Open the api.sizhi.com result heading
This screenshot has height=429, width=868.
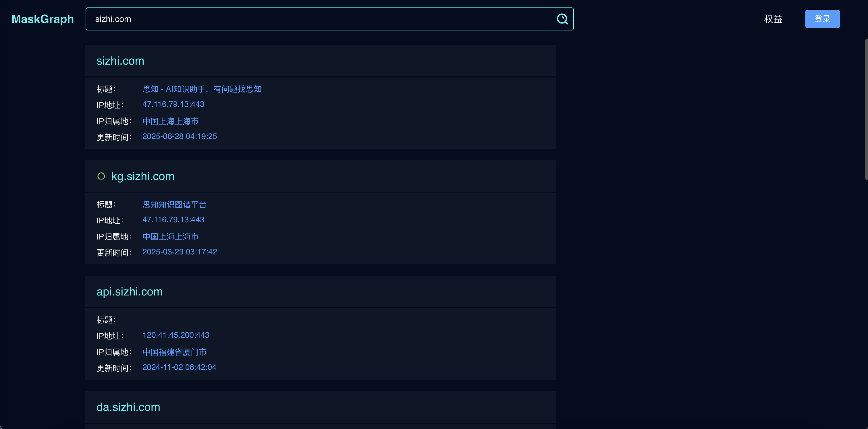pyautogui.click(x=129, y=292)
